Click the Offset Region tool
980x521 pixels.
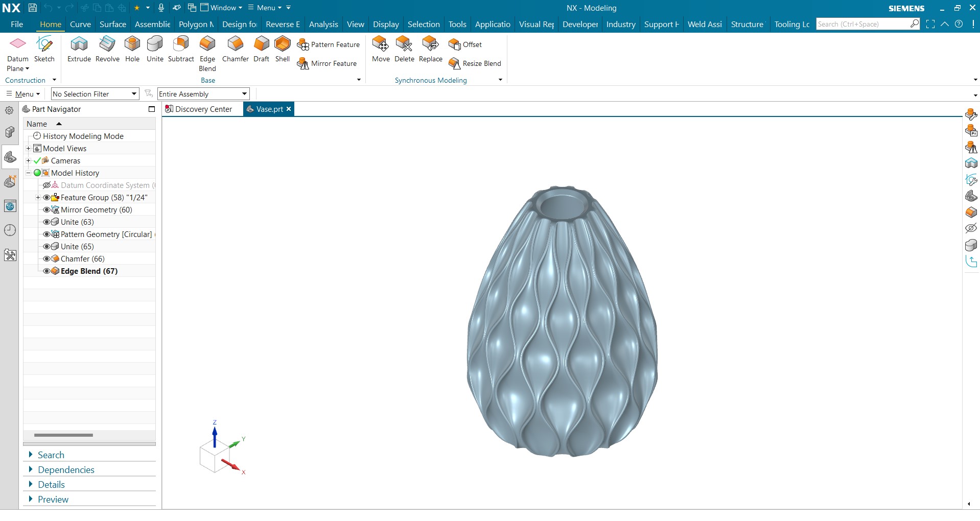click(x=465, y=44)
